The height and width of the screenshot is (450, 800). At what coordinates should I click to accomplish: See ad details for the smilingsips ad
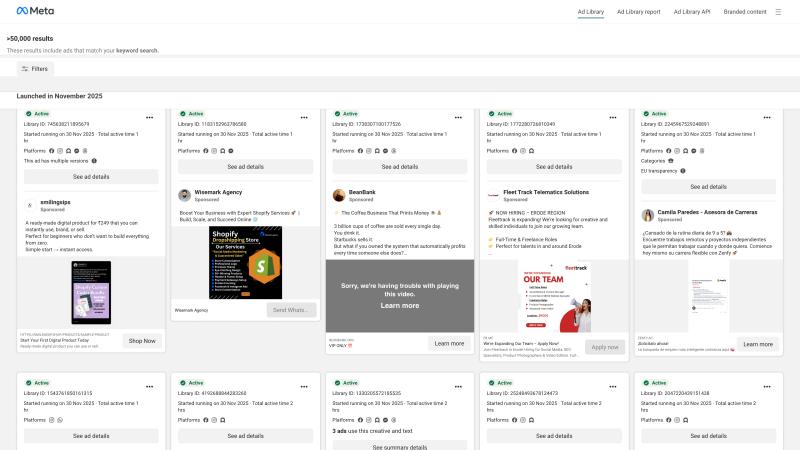[91, 177]
